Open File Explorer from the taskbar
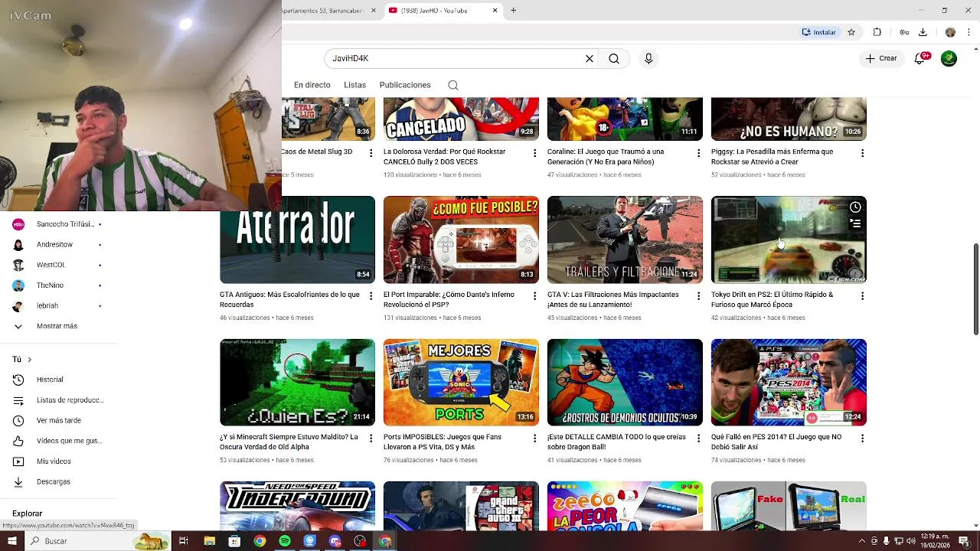The image size is (980, 551). (209, 541)
